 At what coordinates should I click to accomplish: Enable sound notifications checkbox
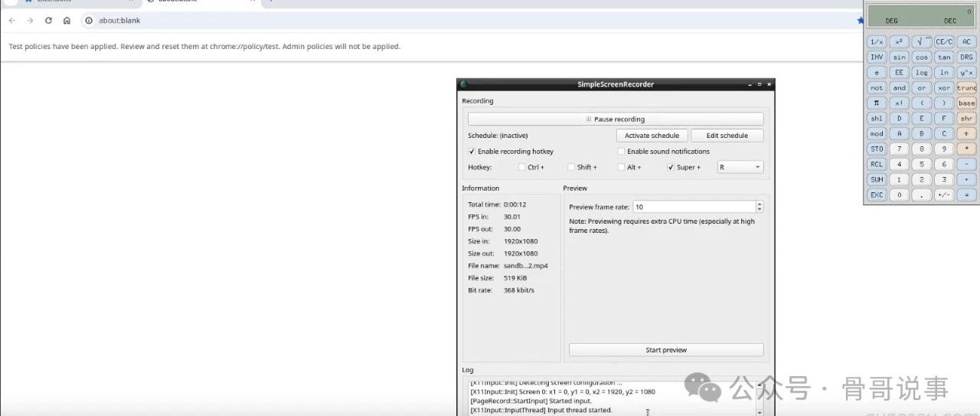pos(621,152)
